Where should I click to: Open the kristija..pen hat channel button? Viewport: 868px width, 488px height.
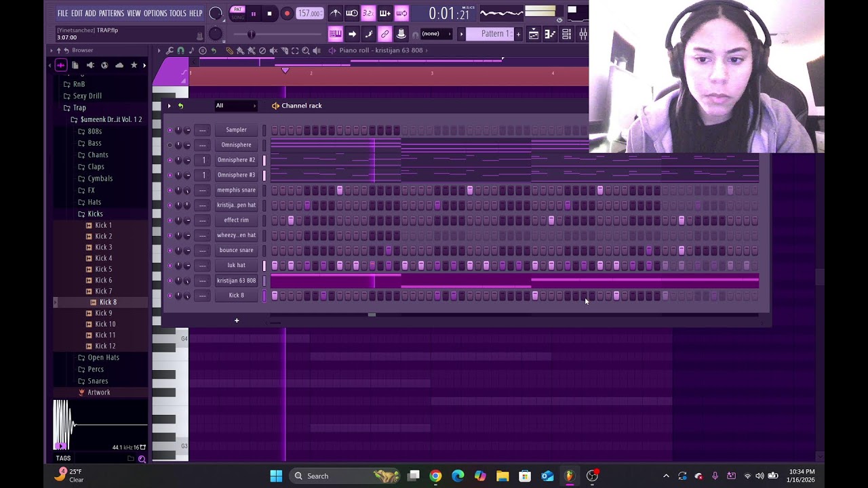click(236, 205)
